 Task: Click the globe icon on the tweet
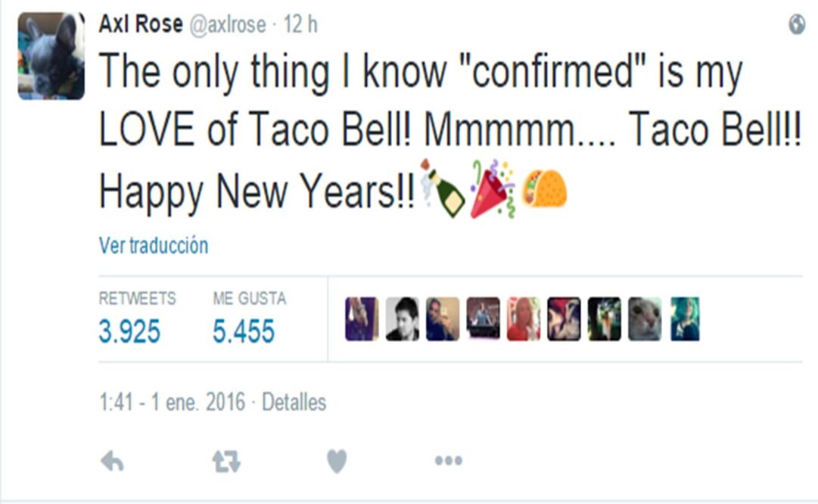pos(796,25)
